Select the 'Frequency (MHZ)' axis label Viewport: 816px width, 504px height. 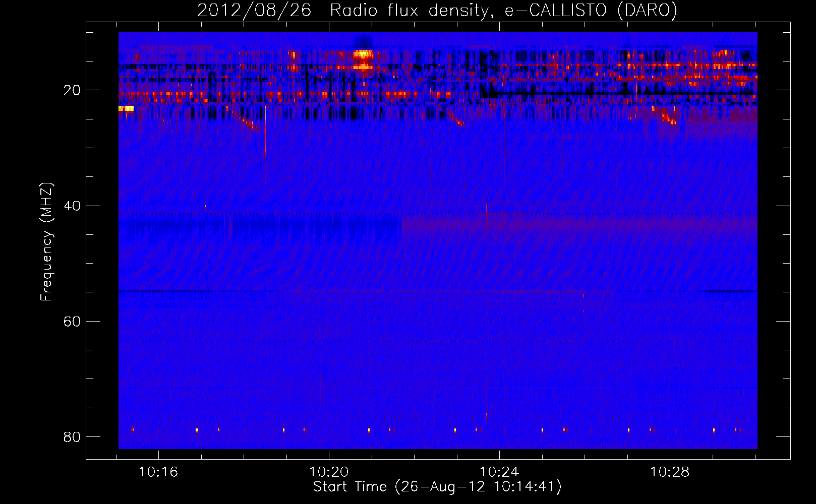point(46,242)
